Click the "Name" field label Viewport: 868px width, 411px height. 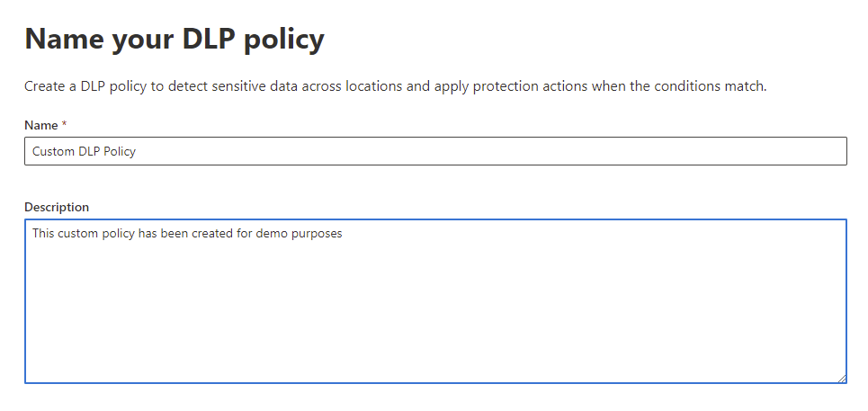point(40,125)
